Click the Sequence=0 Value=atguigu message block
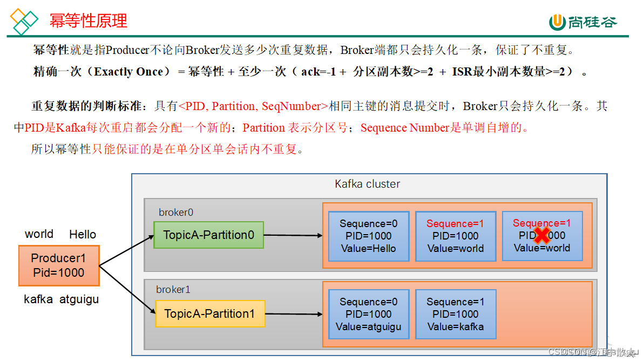Image resolution: width=644 pixels, height=362 pixels. 368,315
